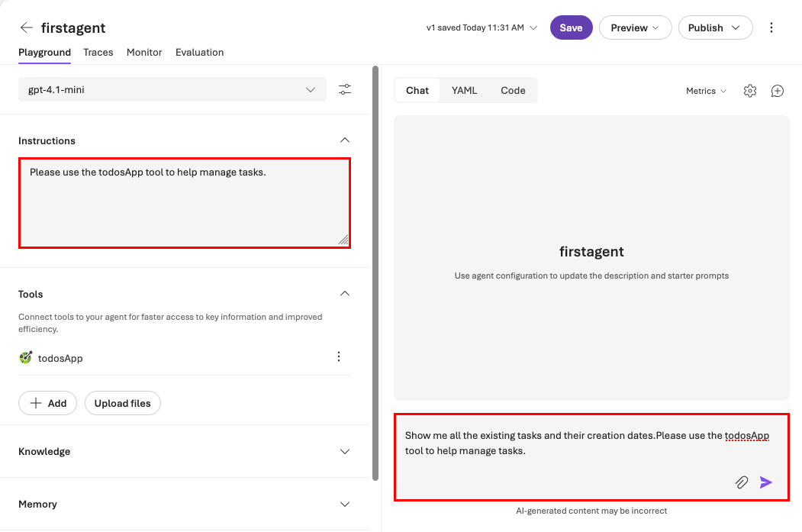Open the Publish dropdown arrow
The image size is (802, 532).
735,27
